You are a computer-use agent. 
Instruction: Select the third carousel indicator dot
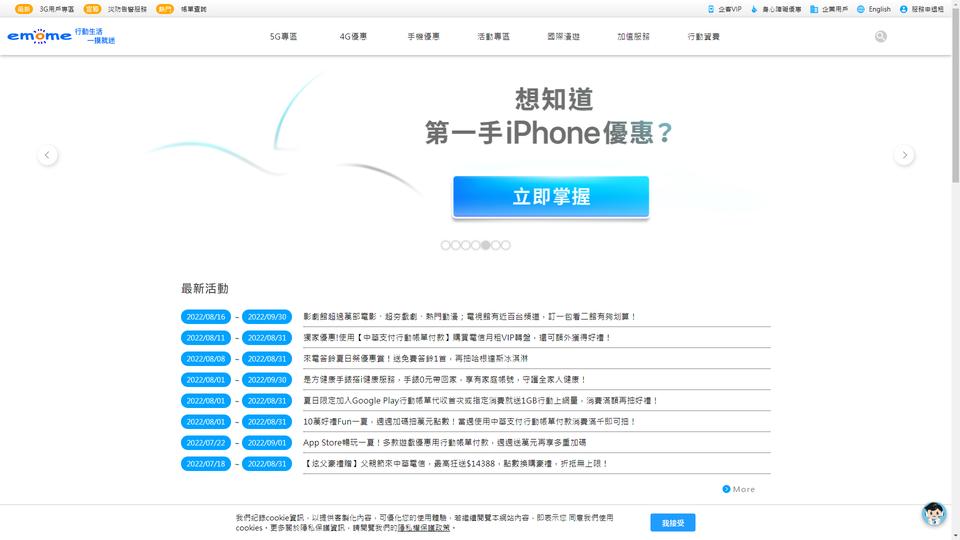point(466,245)
